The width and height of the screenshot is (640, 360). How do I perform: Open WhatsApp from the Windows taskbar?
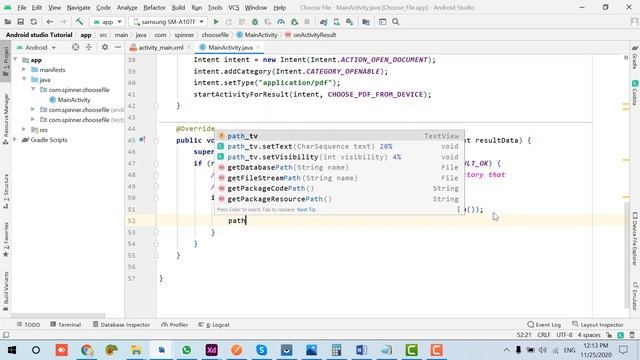(x=187, y=350)
